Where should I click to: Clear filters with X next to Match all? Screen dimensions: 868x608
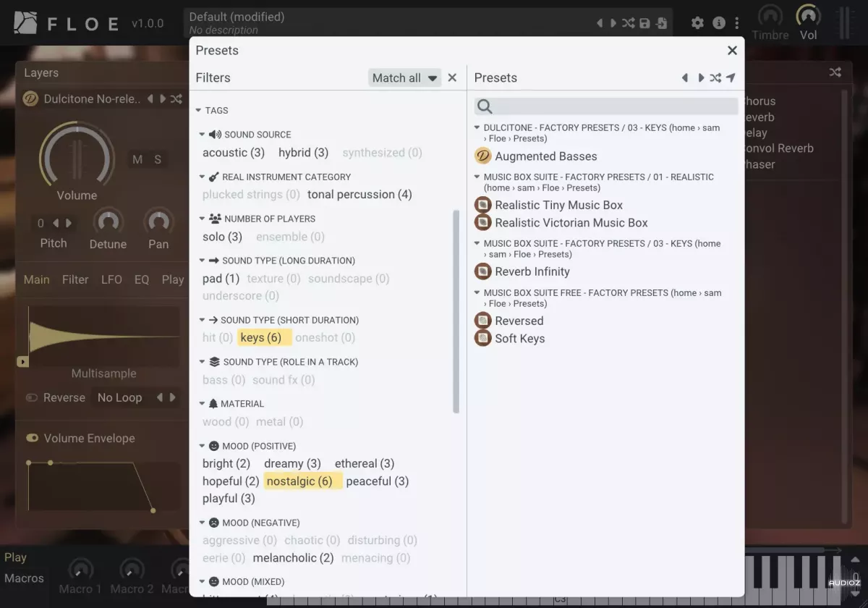pos(452,77)
